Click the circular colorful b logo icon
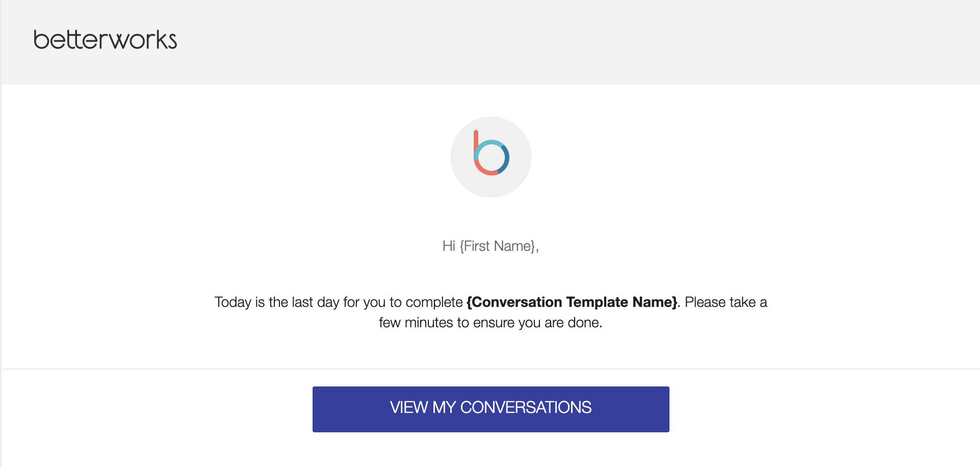This screenshot has height=467, width=980. click(491, 153)
